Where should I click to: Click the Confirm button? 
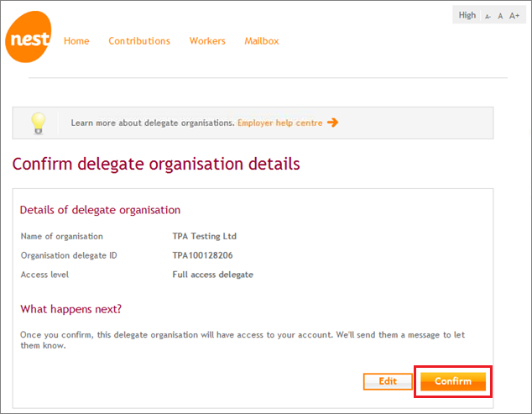[x=453, y=381]
